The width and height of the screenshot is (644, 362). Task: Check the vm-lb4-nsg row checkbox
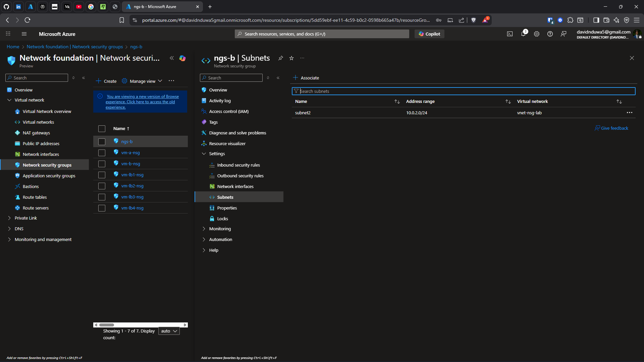pyautogui.click(x=102, y=208)
